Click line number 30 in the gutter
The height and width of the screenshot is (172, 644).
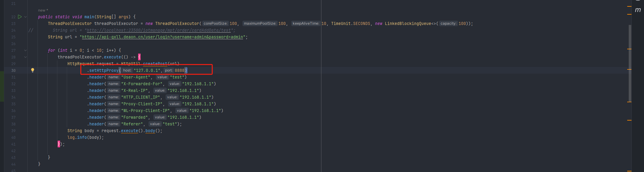tap(13, 71)
